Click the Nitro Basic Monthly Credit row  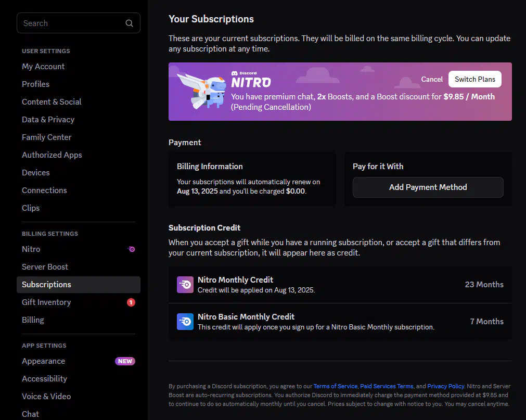tap(340, 322)
